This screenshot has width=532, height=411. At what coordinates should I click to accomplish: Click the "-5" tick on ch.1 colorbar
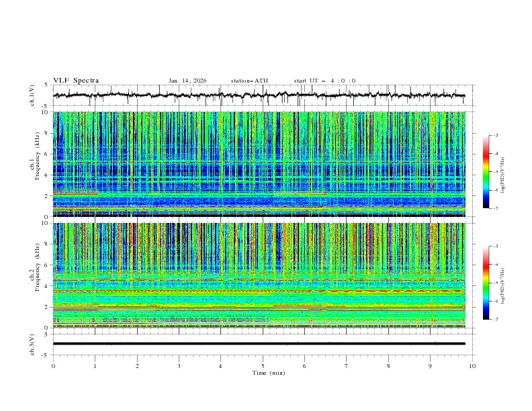tap(496, 172)
